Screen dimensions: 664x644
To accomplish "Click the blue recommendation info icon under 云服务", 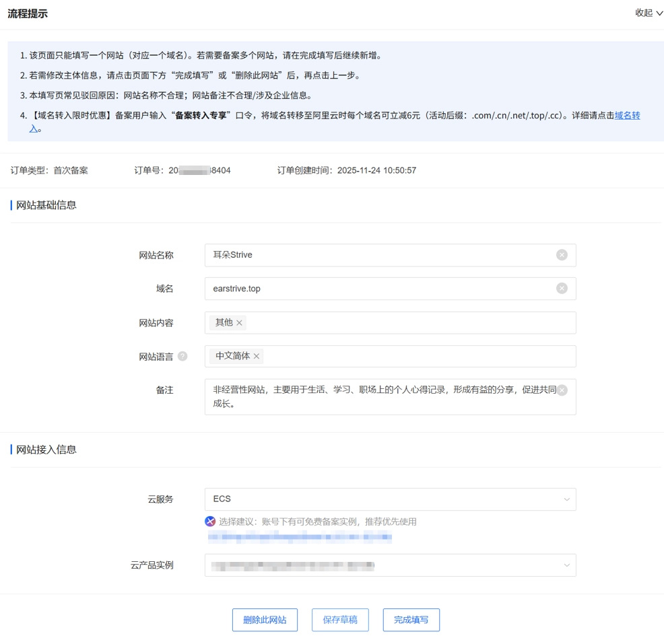I will click(x=210, y=522).
